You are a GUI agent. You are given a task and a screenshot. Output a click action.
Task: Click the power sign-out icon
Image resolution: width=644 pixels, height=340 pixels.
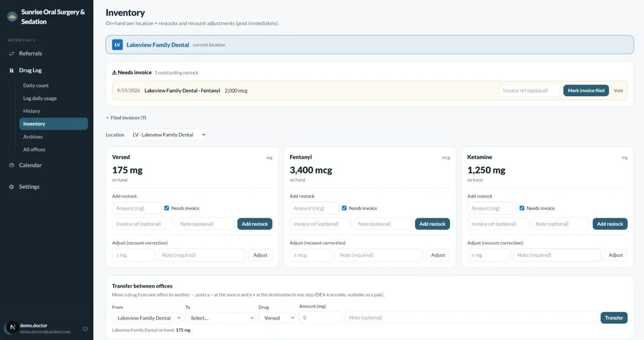[85, 328]
